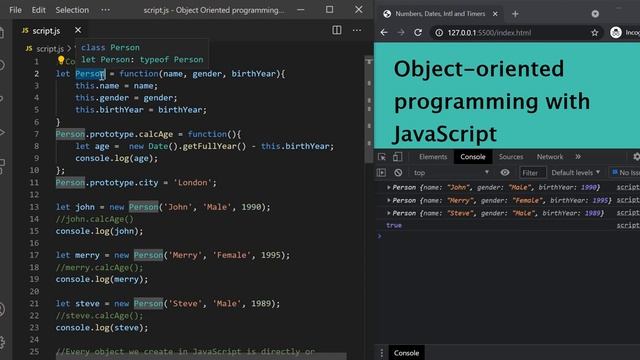Viewport: 640px width, 360px height.
Task: Go back in the Chrome browser
Action: (384, 32)
